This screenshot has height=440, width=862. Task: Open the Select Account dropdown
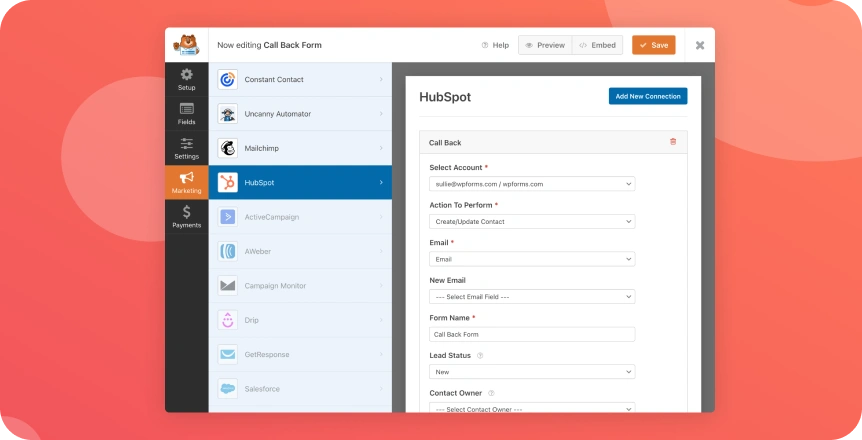[532, 184]
